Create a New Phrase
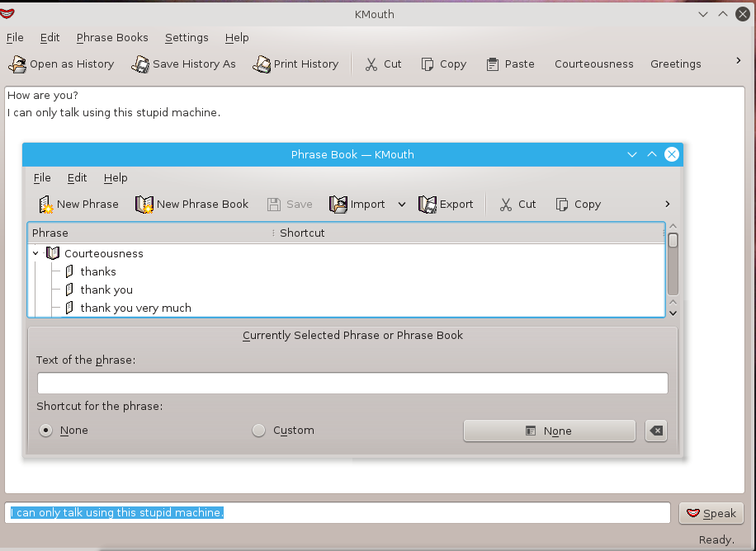This screenshot has height=551, width=756. coord(78,205)
